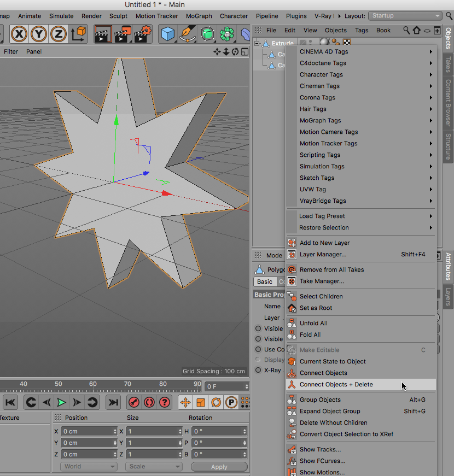Toggle Position keyframe move icon
The width and height of the screenshot is (454, 476).
pos(185,403)
